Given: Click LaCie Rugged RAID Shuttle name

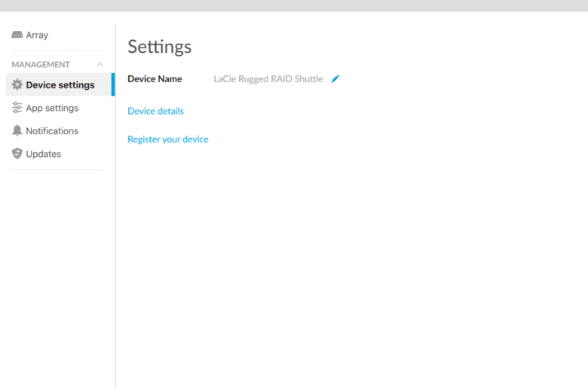Looking at the screenshot, I should (268, 78).
